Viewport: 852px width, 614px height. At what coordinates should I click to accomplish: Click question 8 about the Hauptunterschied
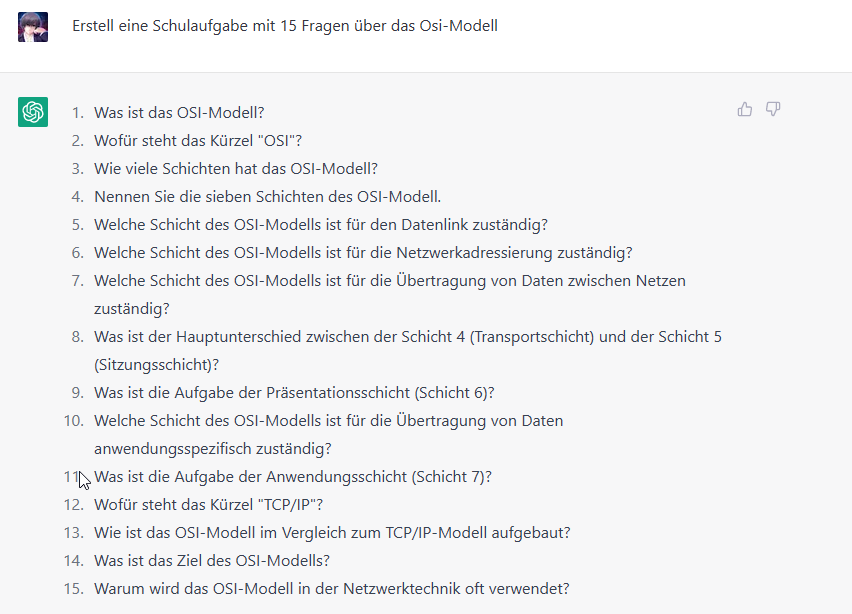[x=408, y=350]
